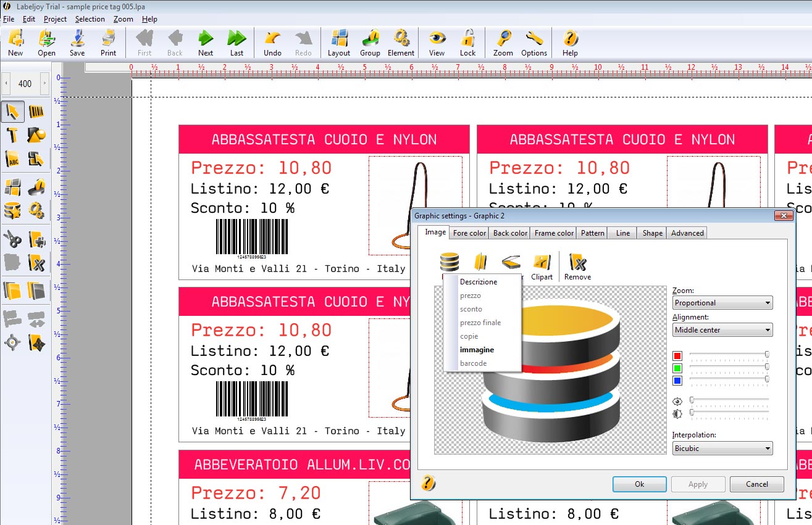Viewport: 812px width, 525px height.
Task: Select the shapes graphic tool in left palette
Action: pyautogui.click(x=36, y=135)
